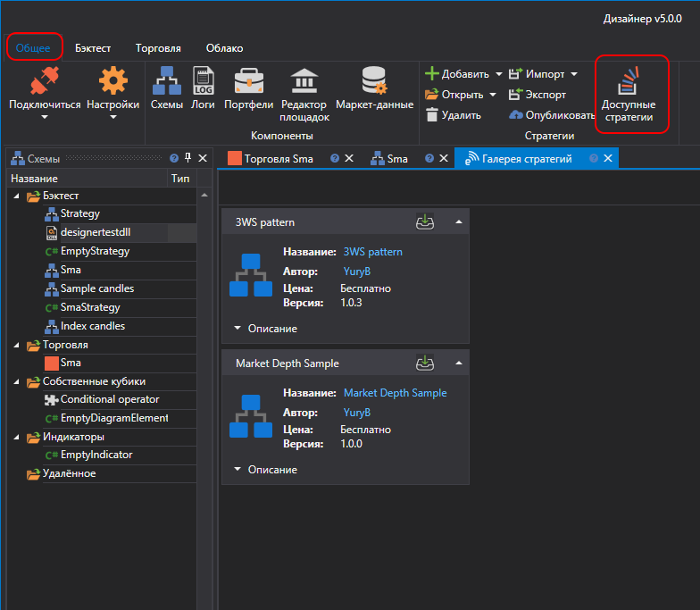The height and width of the screenshot is (610, 700).
Task: Open Настройки gear icon
Action: click(x=112, y=80)
